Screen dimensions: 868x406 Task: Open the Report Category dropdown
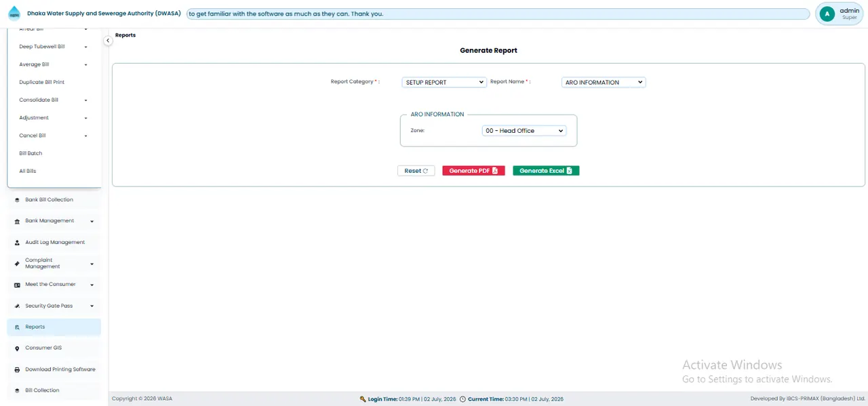pos(444,82)
